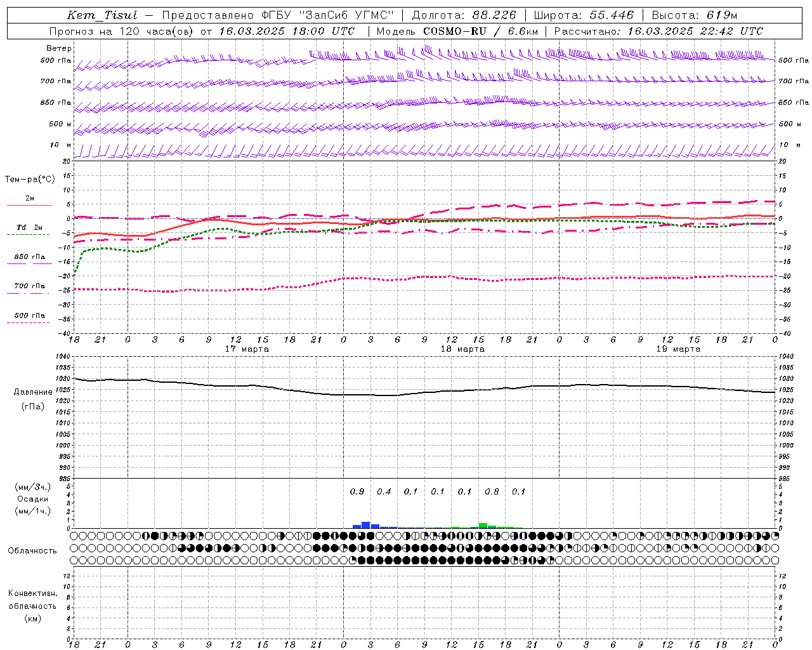This screenshot has width=812, height=650.
Task: Click the solid red line sample under '2м' legend
Action: [29, 206]
